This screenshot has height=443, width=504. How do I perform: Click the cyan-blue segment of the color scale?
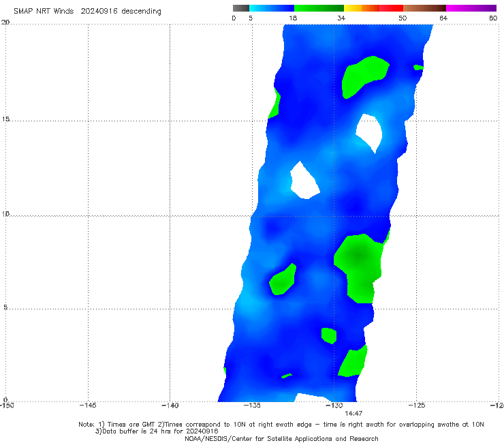point(272,8)
